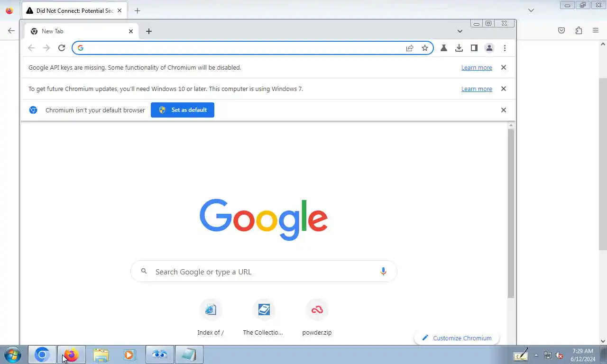The height and width of the screenshot is (364, 607).
Task: Open 'The Collectio...' shortcut tile
Action: point(263,317)
